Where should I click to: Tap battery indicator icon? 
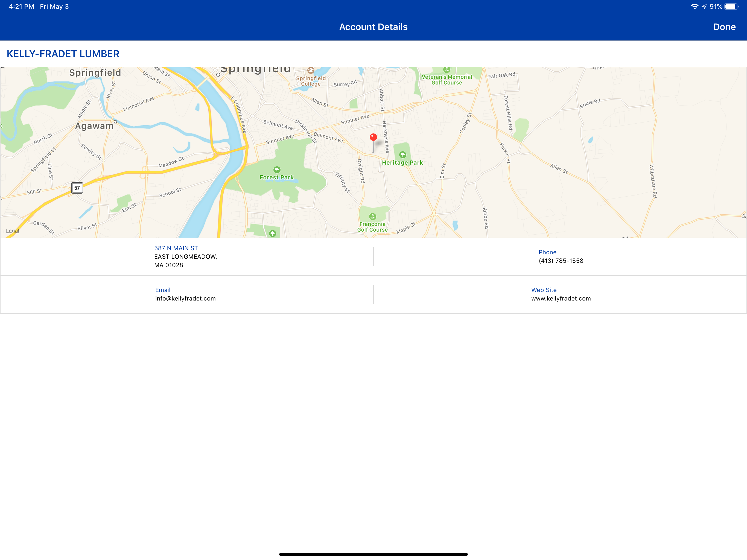click(731, 6)
